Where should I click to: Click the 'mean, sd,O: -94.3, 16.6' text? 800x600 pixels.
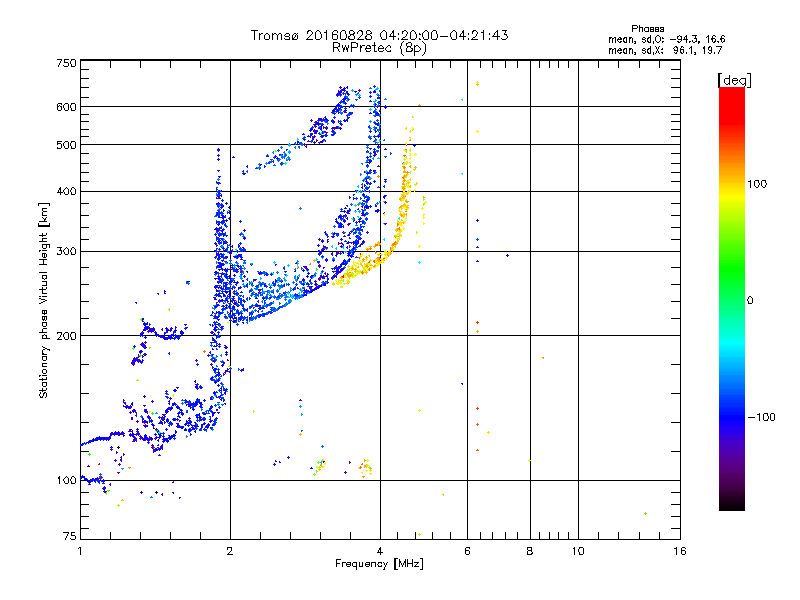pos(666,39)
